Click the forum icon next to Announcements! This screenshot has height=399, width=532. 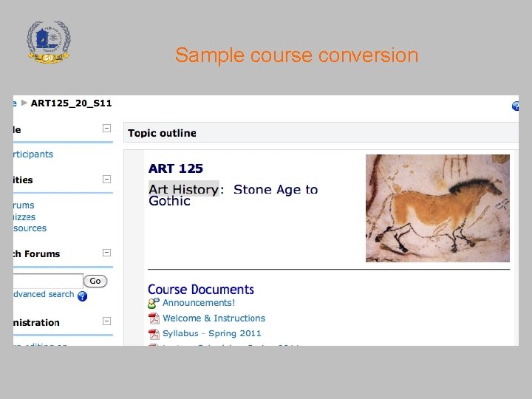pyautogui.click(x=154, y=303)
